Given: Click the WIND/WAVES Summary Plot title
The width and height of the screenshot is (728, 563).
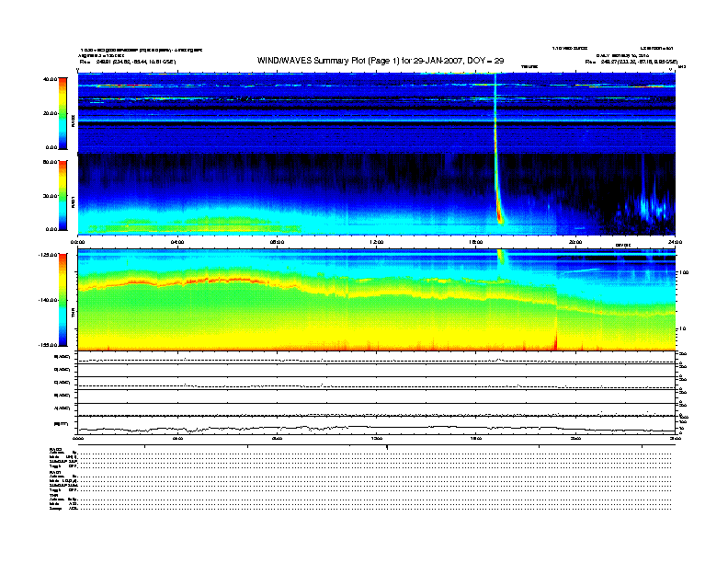Looking at the screenshot, I should tap(381, 61).
